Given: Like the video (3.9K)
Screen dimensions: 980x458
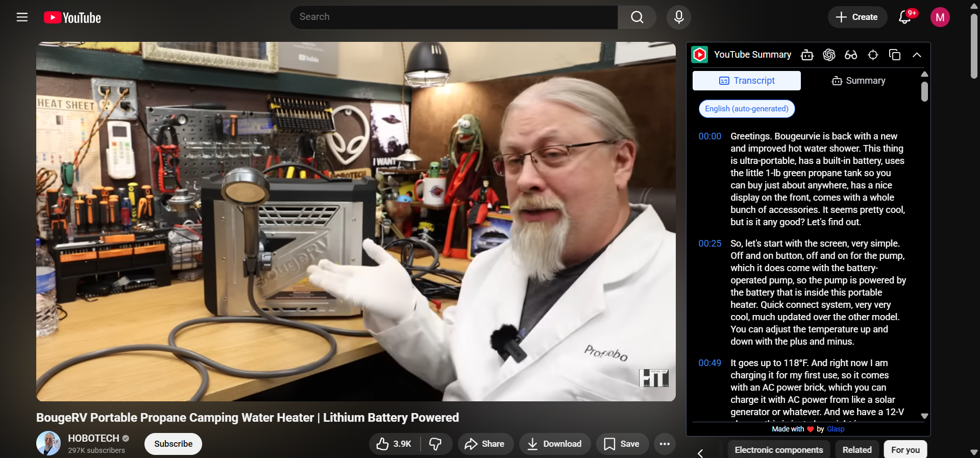Looking at the screenshot, I should click(394, 444).
